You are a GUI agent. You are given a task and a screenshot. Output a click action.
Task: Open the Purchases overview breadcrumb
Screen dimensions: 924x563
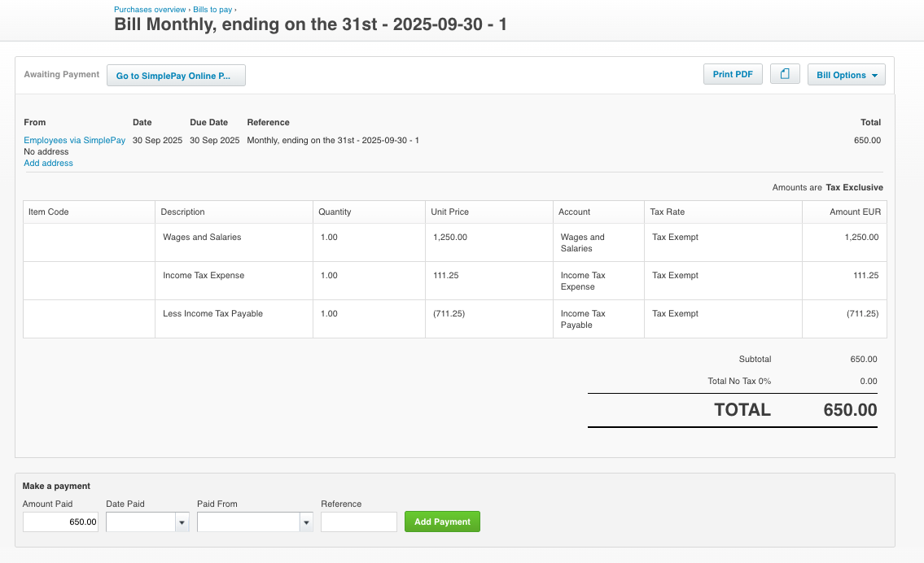(150, 9)
